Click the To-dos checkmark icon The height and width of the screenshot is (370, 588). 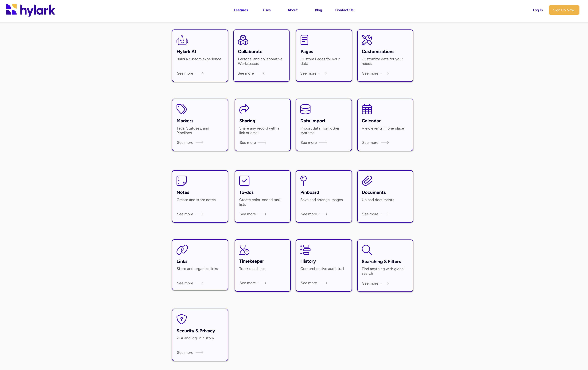click(244, 181)
